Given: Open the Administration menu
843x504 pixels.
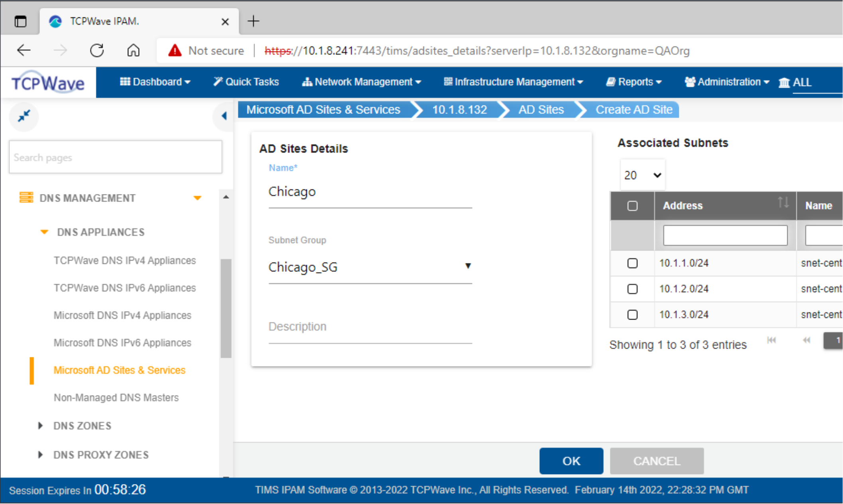Looking at the screenshot, I should click(x=727, y=82).
